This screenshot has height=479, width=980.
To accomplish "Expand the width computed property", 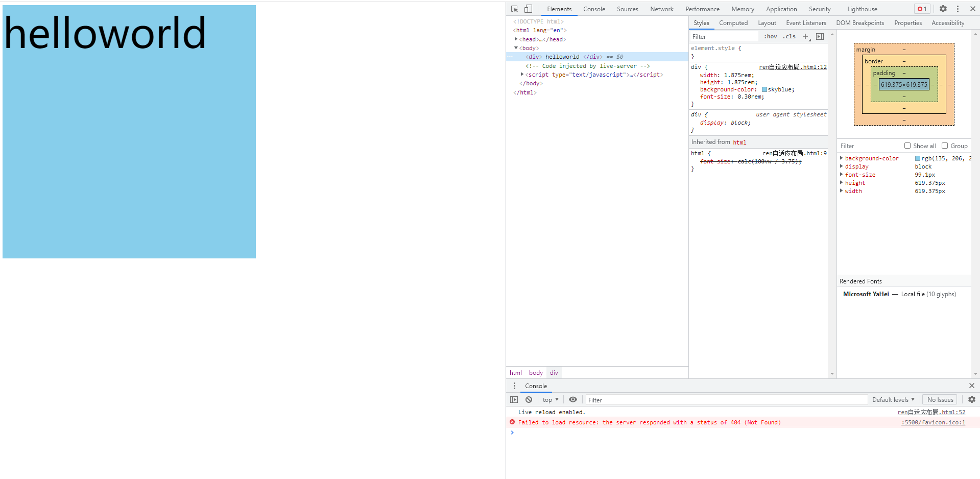I will click(842, 190).
